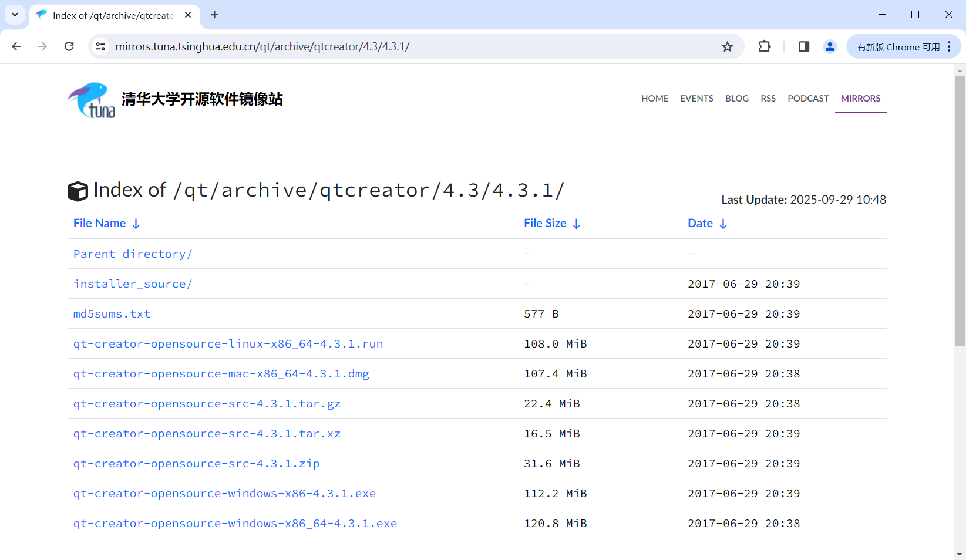The width and height of the screenshot is (966, 560).
Task: Open the EVENTS navigation item
Action: (x=697, y=99)
